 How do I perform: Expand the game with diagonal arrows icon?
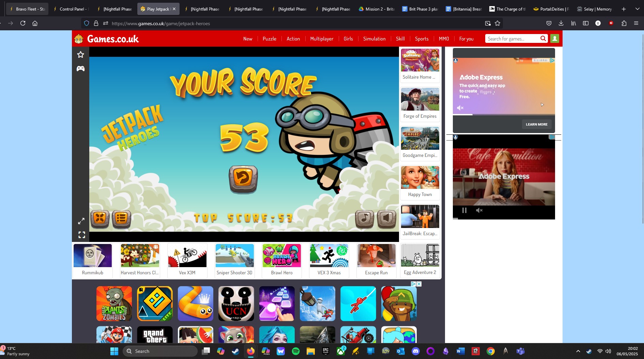pyautogui.click(x=81, y=221)
